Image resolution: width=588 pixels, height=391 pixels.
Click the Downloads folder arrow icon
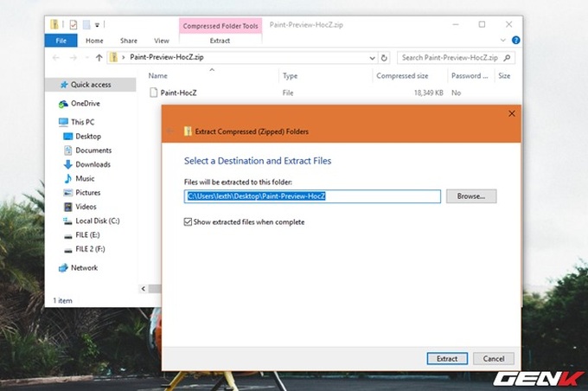pos(67,164)
